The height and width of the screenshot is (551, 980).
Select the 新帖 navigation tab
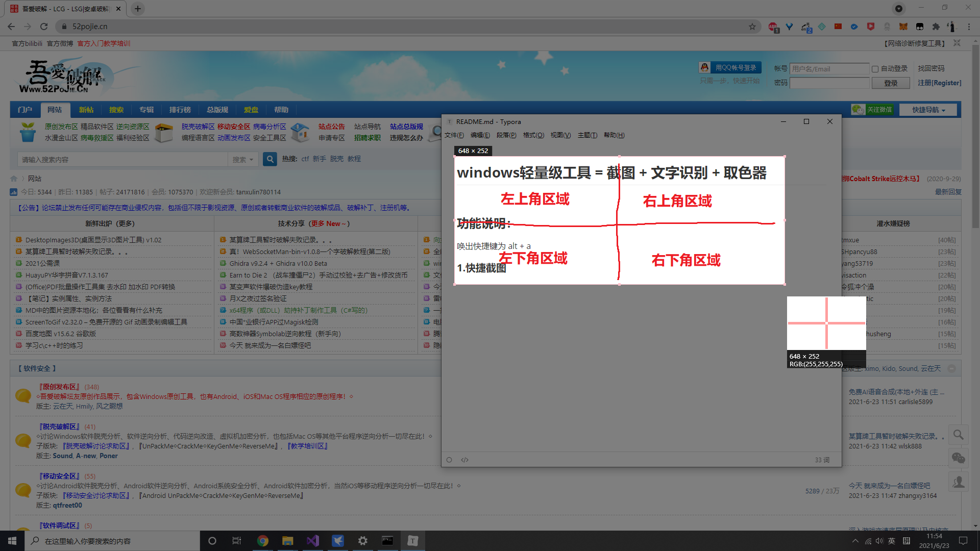86,110
